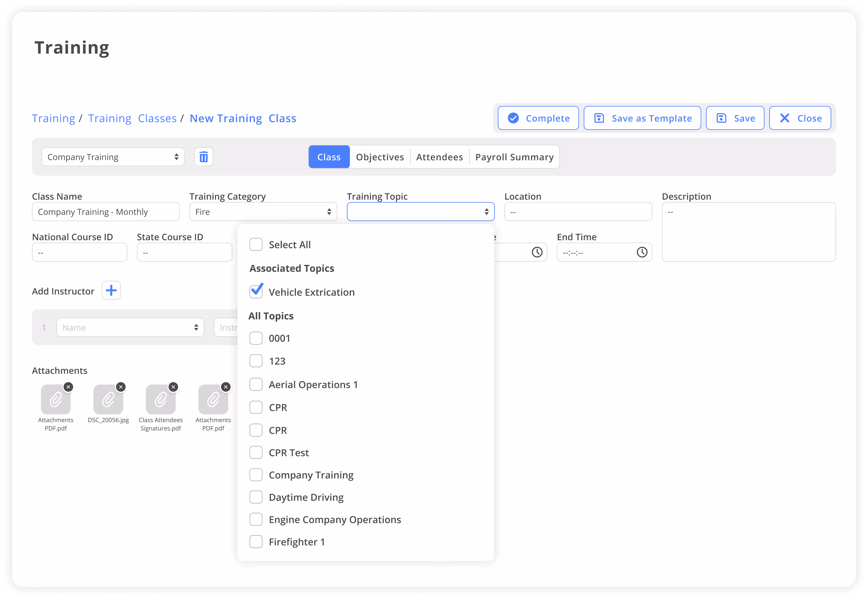Viewport: 868px width, 599px height.
Task: Tick the Daytime Driving checkbox
Action: pyautogui.click(x=256, y=497)
